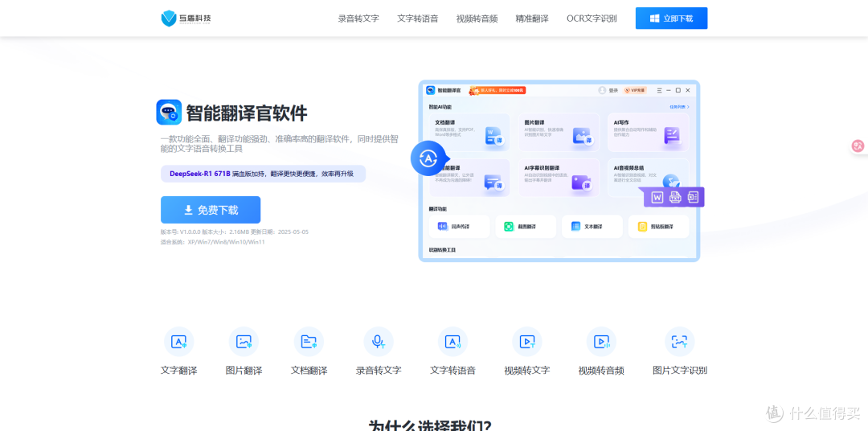Select 精准翻译 in the top navigation
The image size is (868, 431).
tap(532, 18)
